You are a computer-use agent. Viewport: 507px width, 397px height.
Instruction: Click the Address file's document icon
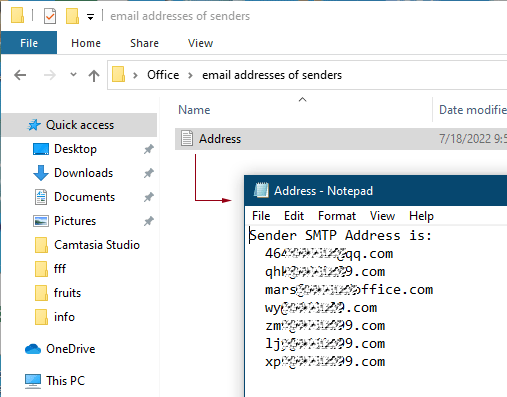coord(187,138)
